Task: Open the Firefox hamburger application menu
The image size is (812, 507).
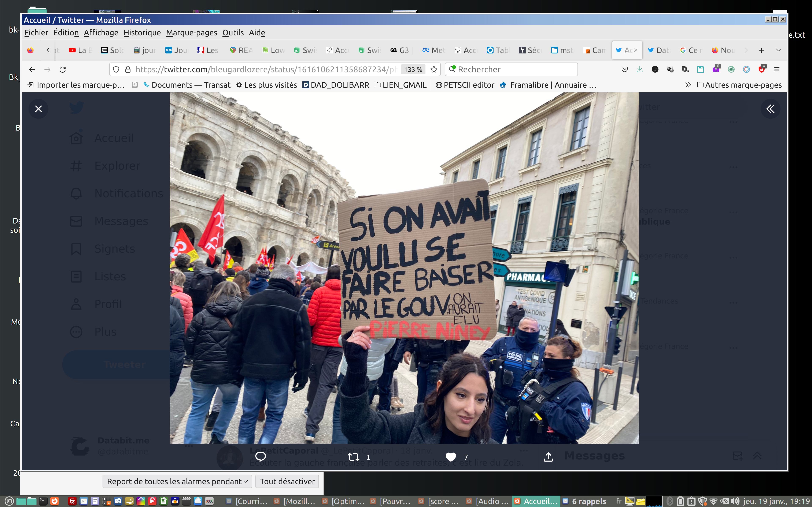Action: [x=777, y=70]
